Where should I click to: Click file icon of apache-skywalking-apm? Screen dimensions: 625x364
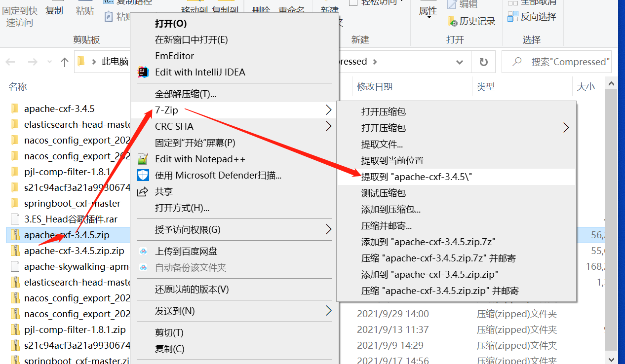(x=15, y=266)
